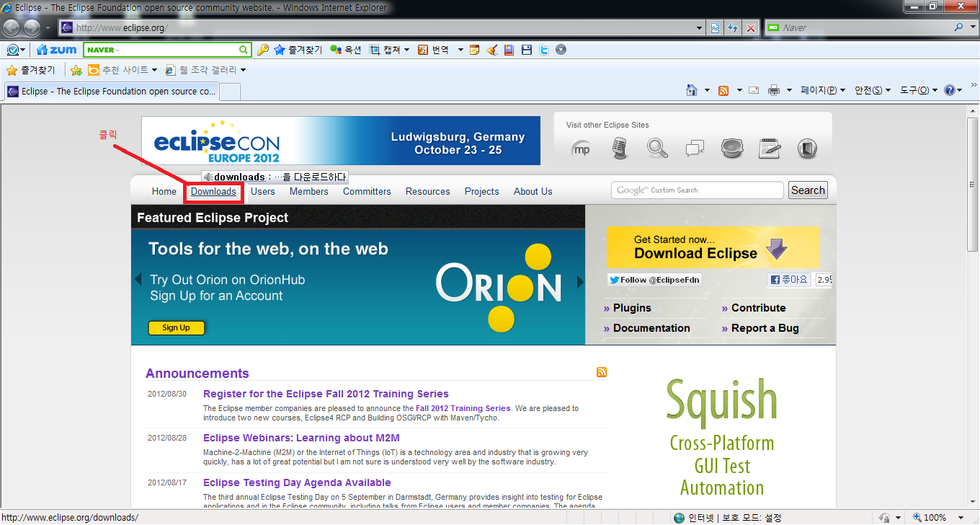Click the Twitter icon in the toolbar
The width and height of the screenshot is (980, 525).
[544, 50]
